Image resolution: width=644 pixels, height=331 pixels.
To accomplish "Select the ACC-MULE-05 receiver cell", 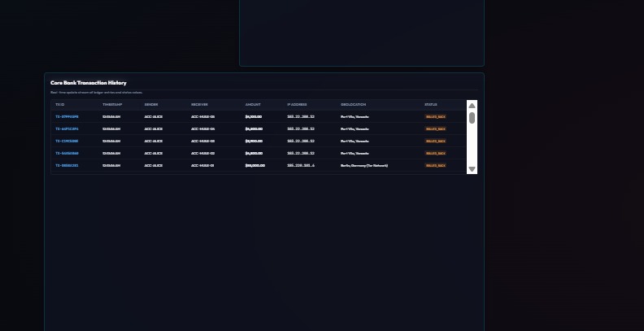I will (202, 116).
